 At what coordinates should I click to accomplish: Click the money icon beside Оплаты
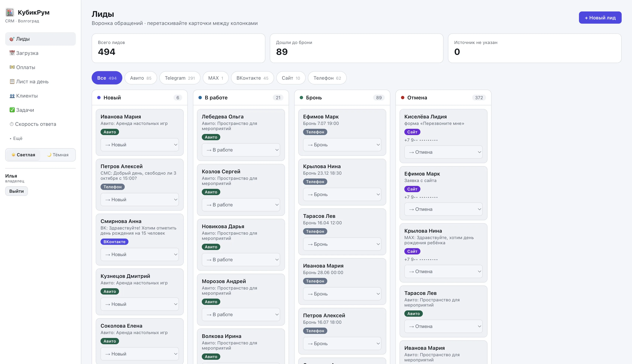(12, 67)
